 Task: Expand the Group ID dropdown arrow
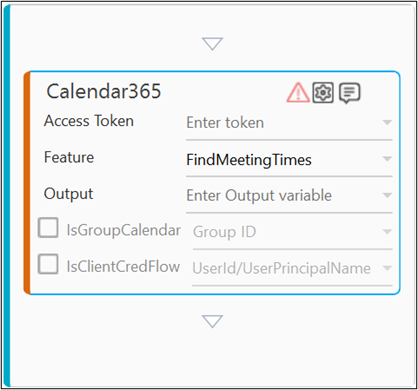click(387, 231)
